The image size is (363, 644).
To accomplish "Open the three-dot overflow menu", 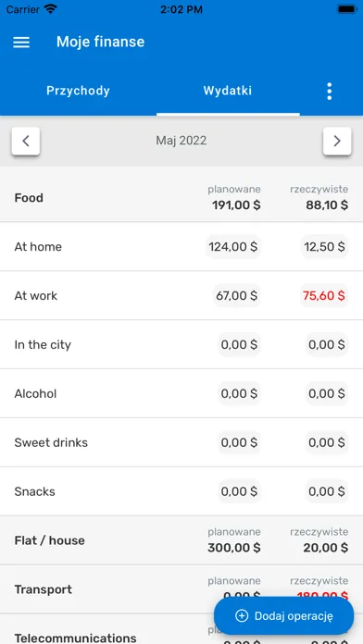I will tap(329, 92).
